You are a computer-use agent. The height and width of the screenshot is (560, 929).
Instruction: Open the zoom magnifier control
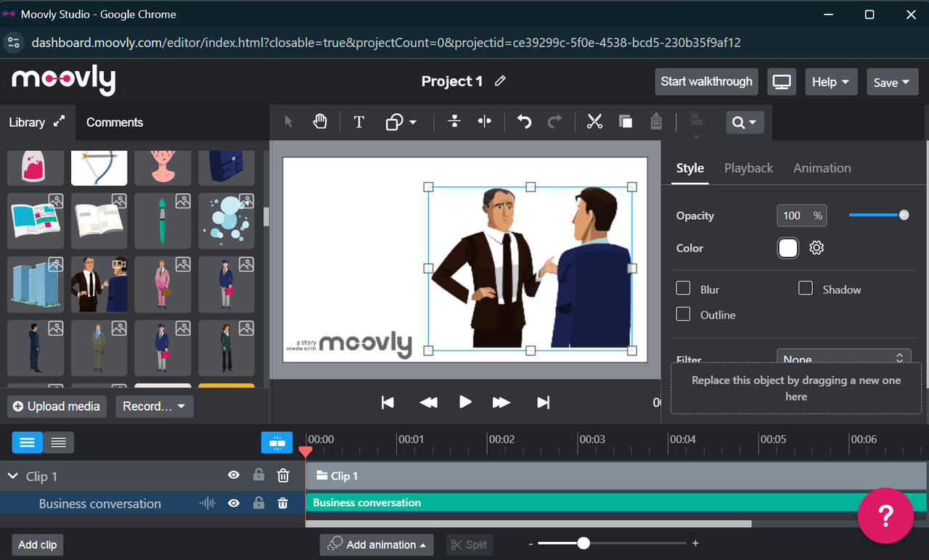pyautogui.click(x=744, y=122)
